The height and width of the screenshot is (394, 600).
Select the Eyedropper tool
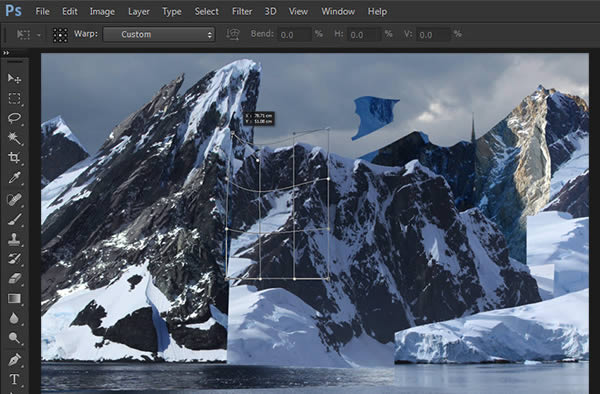coord(14,178)
